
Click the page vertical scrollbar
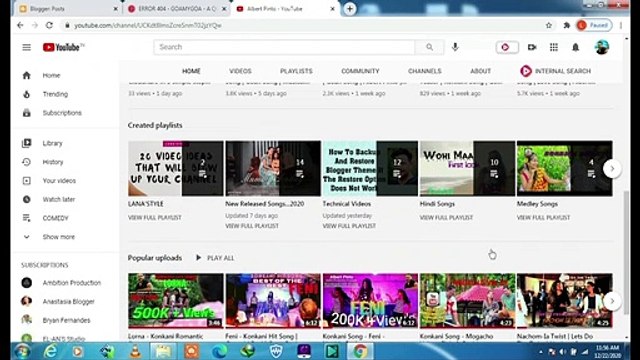627,252
